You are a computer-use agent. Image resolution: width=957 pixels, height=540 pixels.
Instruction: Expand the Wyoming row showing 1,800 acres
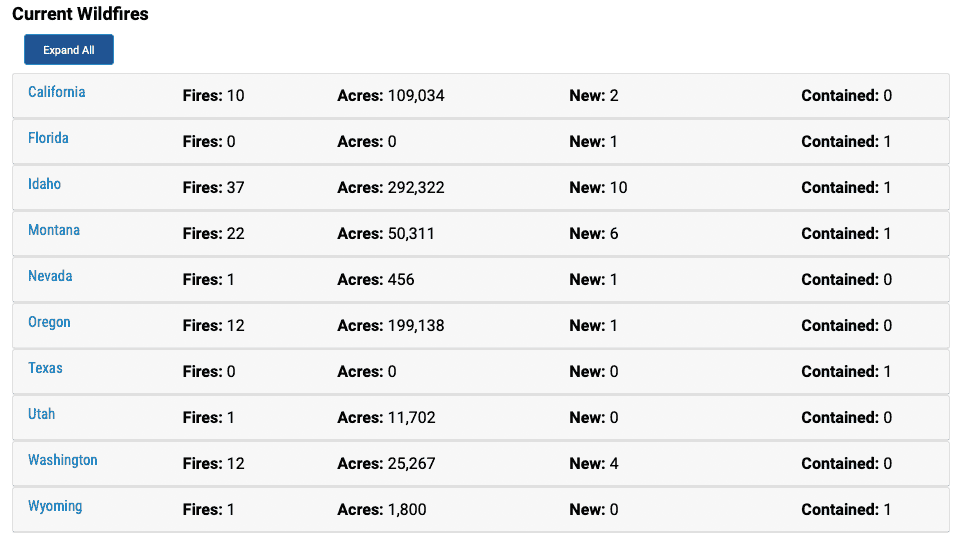click(x=481, y=510)
